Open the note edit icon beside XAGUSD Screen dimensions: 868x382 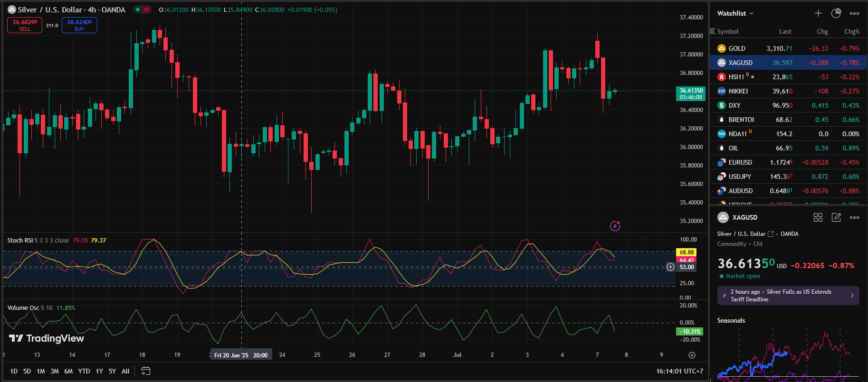coord(836,217)
